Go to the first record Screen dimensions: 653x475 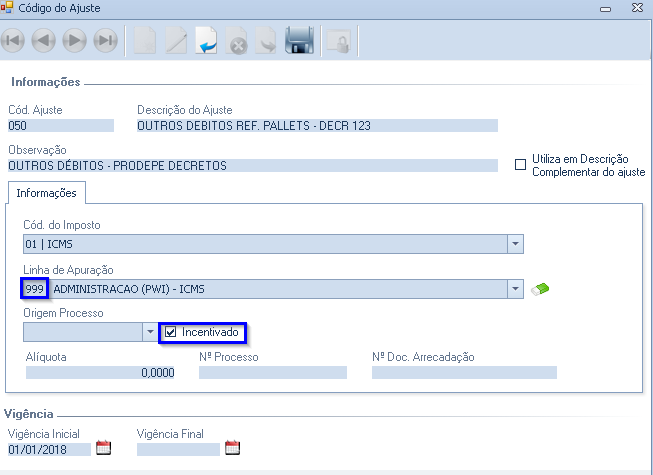(x=13, y=40)
